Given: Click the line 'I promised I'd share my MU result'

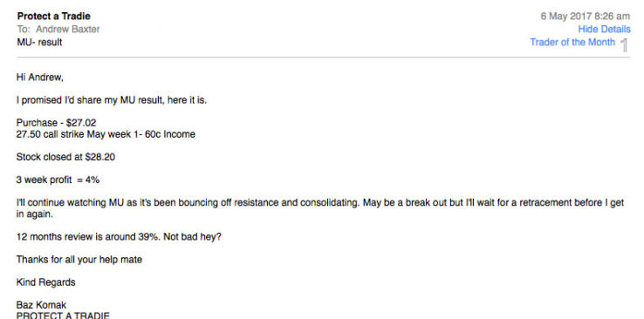Looking at the screenshot, I should coord(112,100).
